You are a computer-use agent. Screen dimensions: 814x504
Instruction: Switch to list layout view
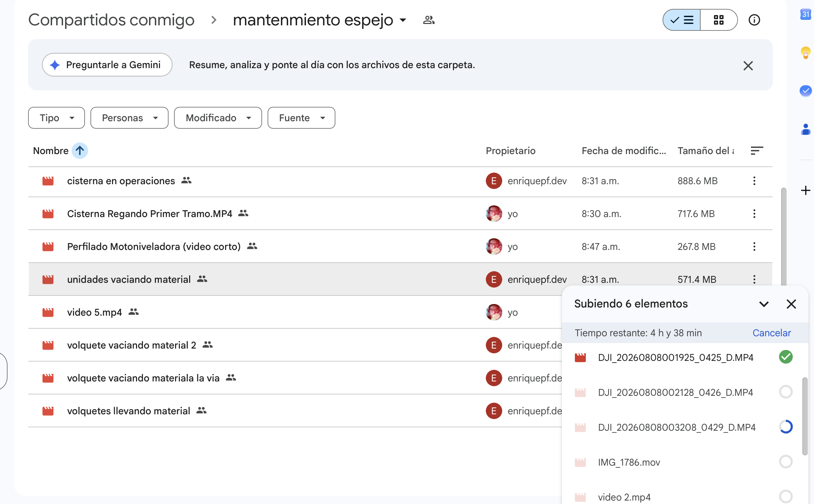pos(682,20)
